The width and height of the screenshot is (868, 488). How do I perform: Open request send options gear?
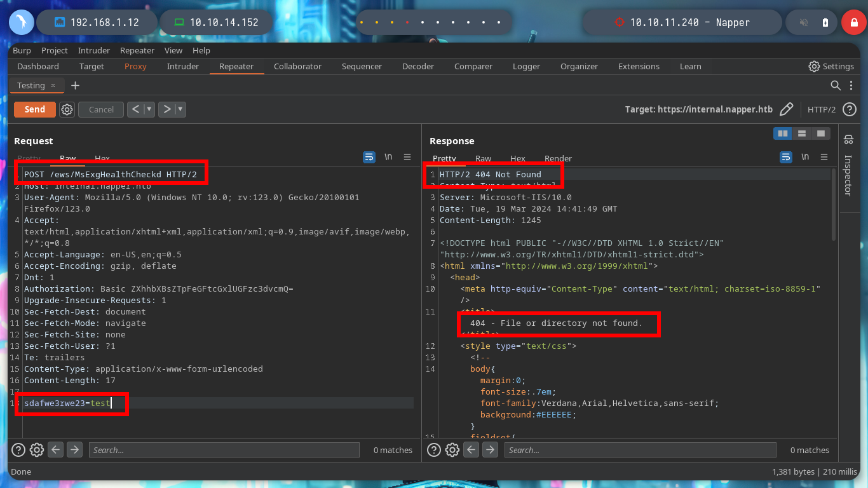(x=67, y=109)
